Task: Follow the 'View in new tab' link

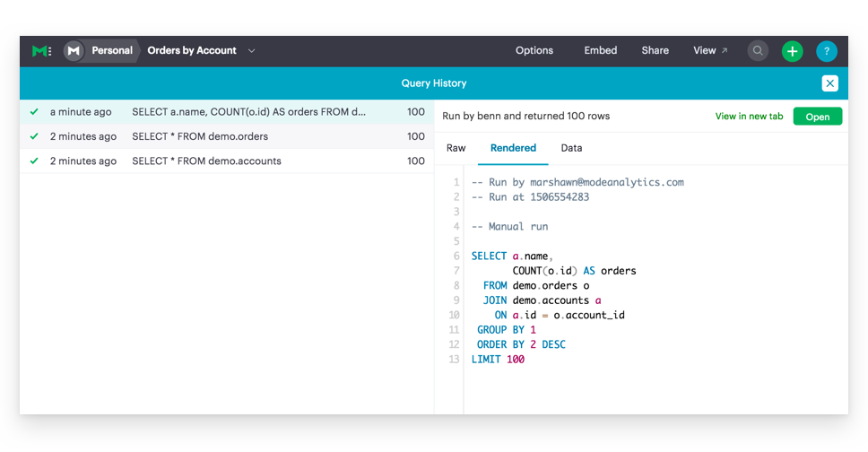Action: (x=749, y=117)
